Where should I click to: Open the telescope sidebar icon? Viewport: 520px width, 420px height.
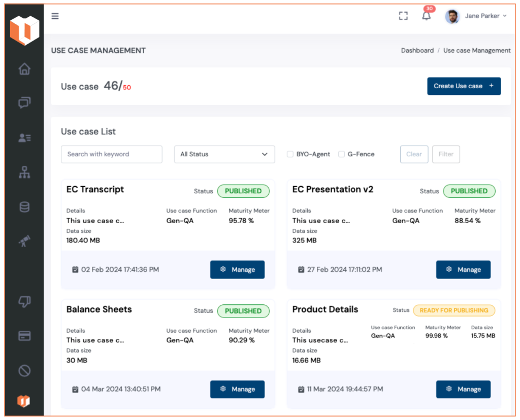pos(24,241)
